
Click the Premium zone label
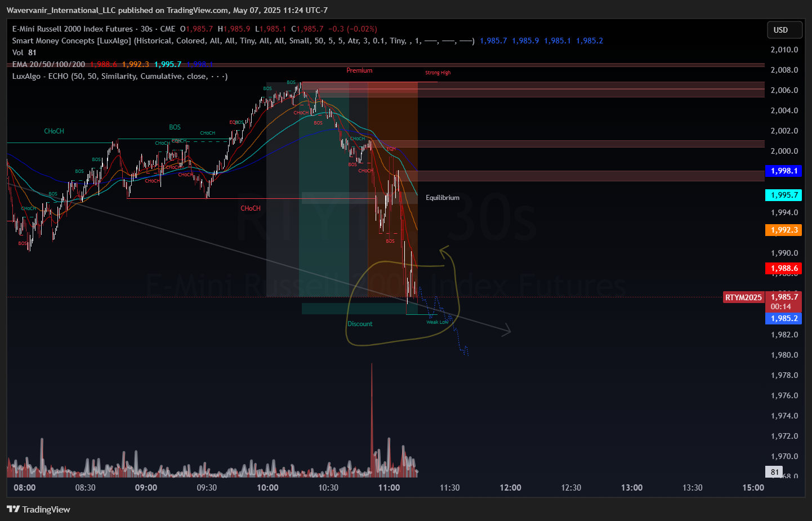359,70
